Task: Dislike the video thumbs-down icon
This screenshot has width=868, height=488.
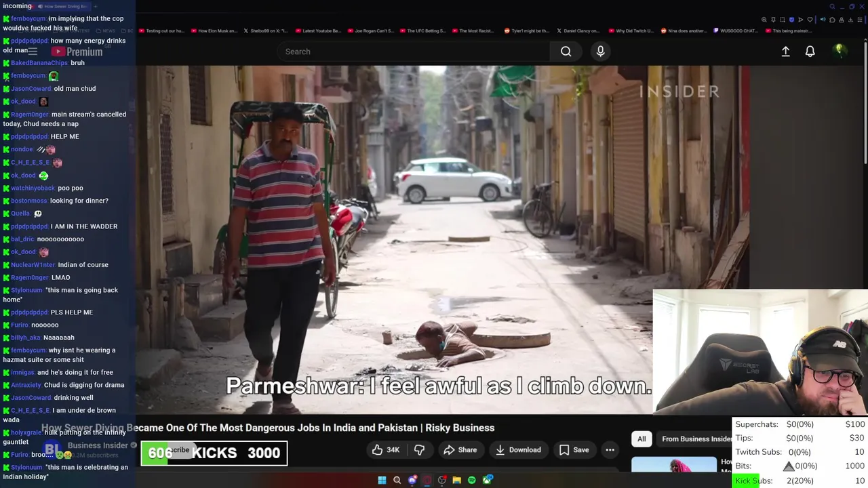Action: [x=419, y=450]
